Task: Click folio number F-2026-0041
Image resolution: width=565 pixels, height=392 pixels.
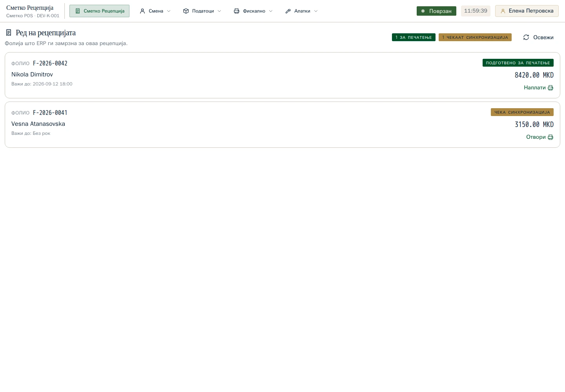Action: coord(50,113)
